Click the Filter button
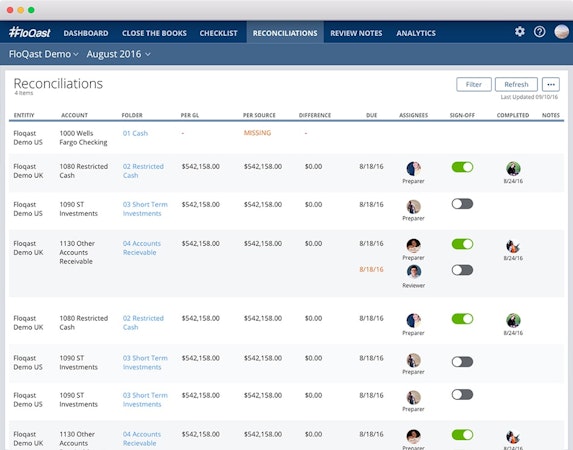The image size is (573, 450). coord(474,84)
